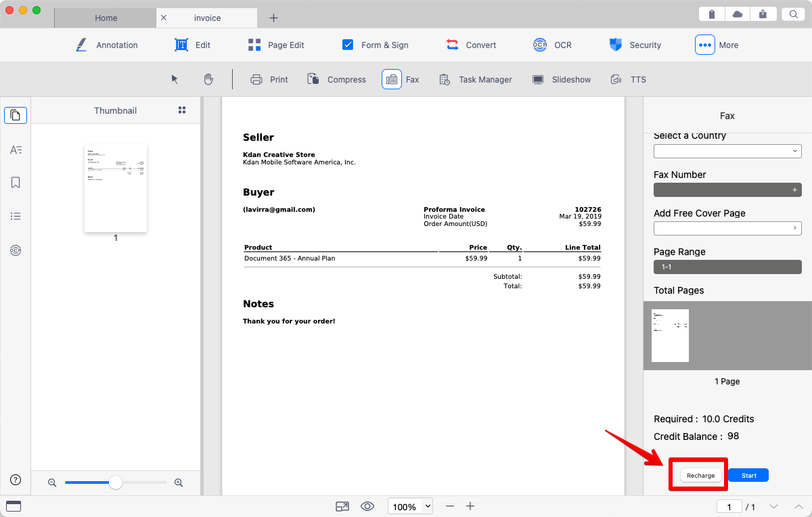The image size is (812, 517).
Task: Open the store bag icon
Action: (x=712, y=14)
